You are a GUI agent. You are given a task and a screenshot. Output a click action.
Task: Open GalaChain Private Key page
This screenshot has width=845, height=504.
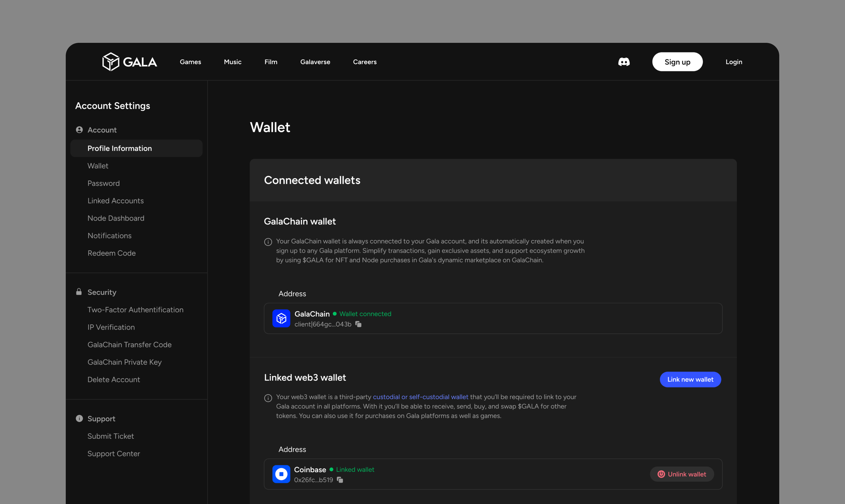[x=124, y=362]
